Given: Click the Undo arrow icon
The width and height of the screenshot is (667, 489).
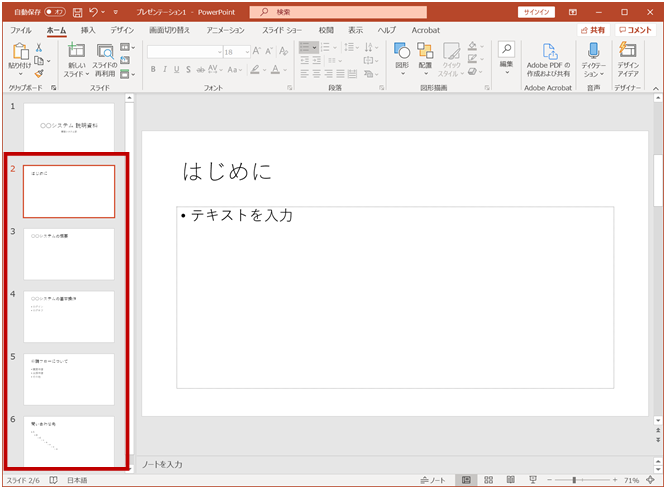Looking at the screenshot, I should 93,12.
